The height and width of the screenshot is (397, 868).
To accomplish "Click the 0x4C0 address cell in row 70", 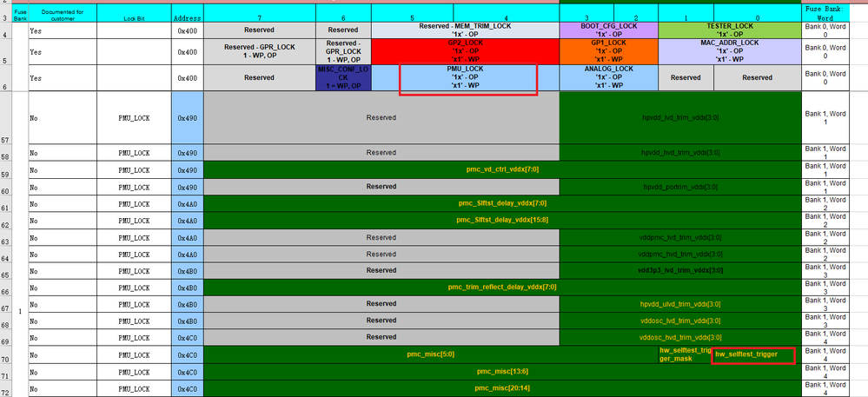I will point(187,355).
